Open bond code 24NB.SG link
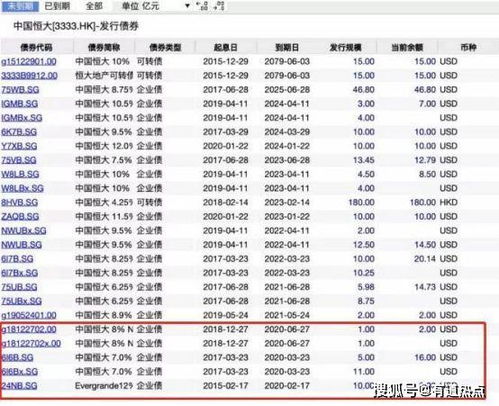This screenshot has width=499, height=406. tap(19, 386)
